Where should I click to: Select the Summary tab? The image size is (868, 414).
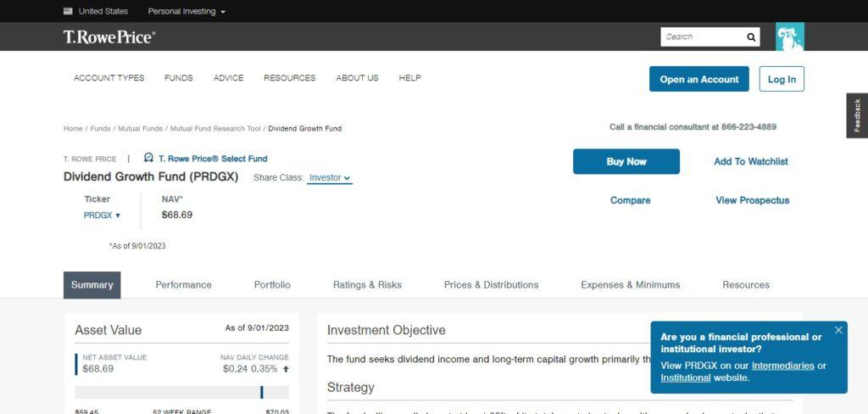pos(92,285)
